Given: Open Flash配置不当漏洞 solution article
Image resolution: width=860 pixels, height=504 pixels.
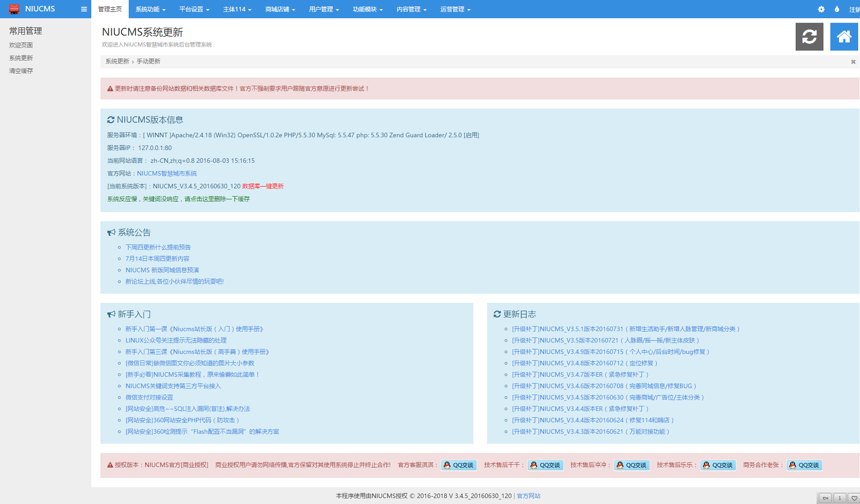Looking at the screenshot, I should click(202, 431).
